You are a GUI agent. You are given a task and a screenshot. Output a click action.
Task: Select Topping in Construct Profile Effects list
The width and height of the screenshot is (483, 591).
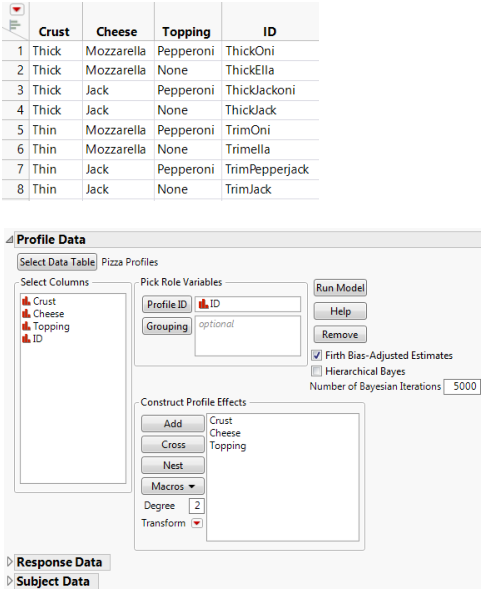(x=228, y=446)
